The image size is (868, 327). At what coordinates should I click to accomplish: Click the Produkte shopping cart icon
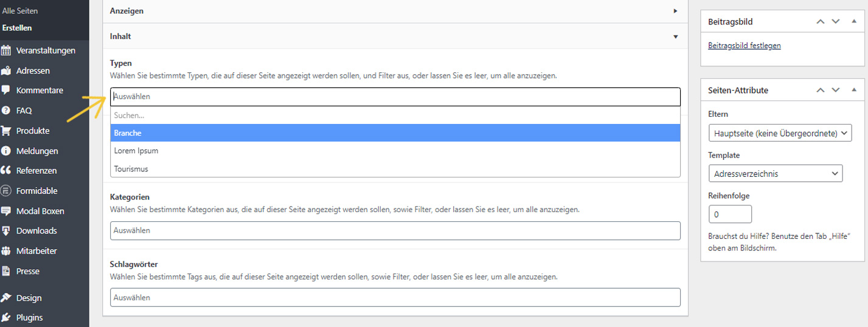[x=7, y=131]
